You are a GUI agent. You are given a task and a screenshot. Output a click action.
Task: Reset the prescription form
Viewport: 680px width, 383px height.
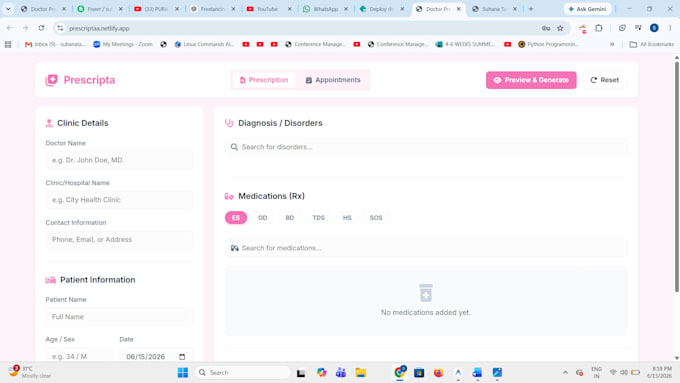[x=605, y=80]
